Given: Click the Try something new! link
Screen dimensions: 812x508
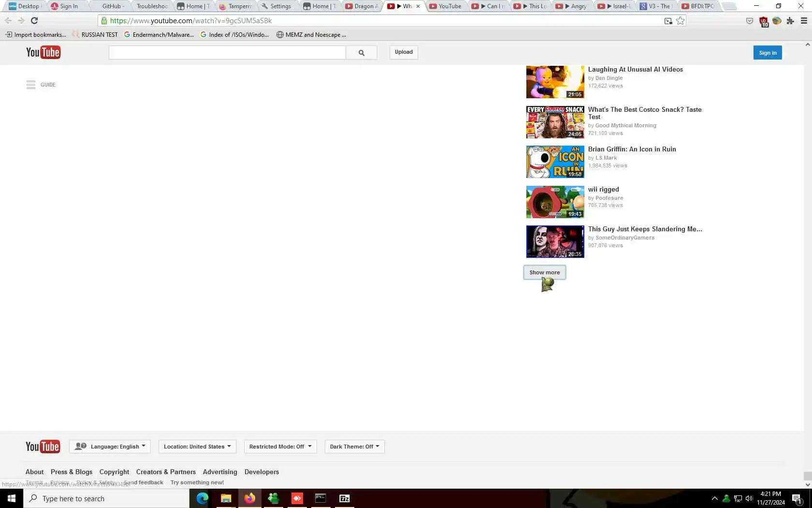Looking at the screenshot, I should 197,482.
